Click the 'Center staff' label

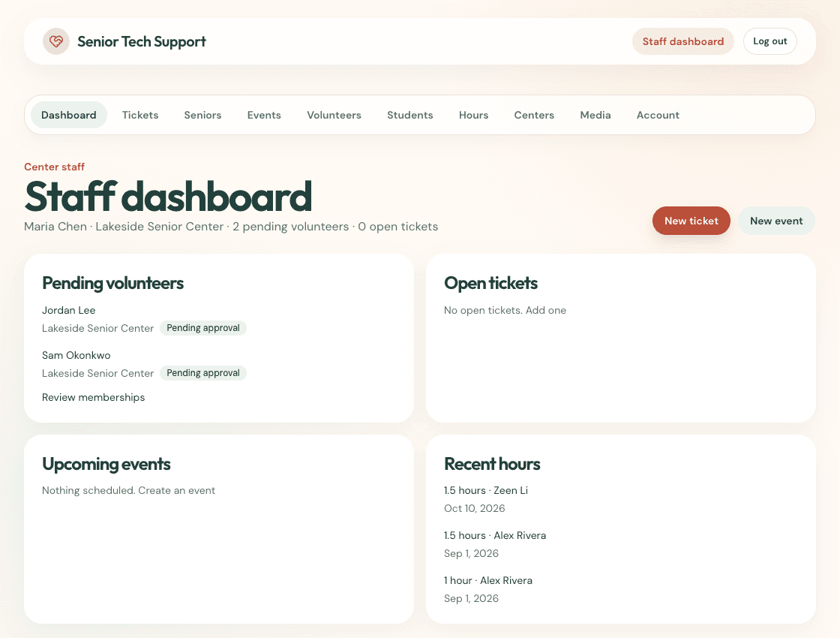click(x=54, y=167)
